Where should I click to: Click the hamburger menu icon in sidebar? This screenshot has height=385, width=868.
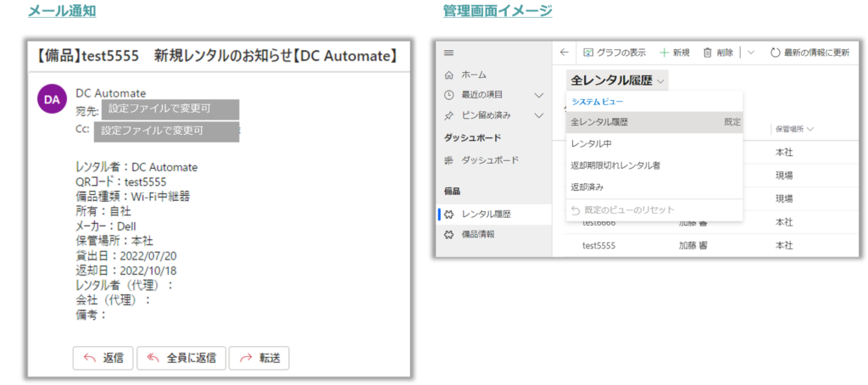point(449,53)
